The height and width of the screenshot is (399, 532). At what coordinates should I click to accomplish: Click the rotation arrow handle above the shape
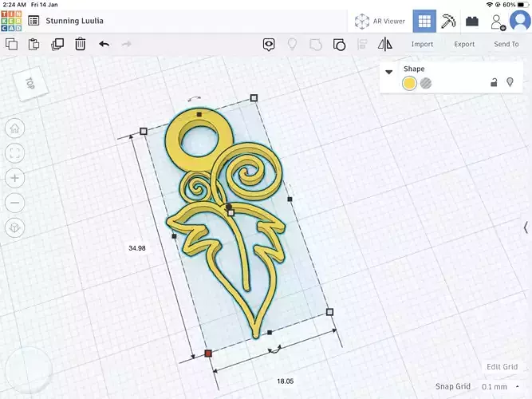(195, 99)
